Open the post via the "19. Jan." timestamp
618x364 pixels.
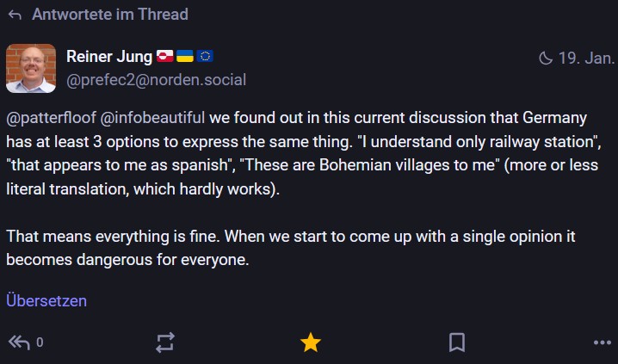tap(585, 59)
